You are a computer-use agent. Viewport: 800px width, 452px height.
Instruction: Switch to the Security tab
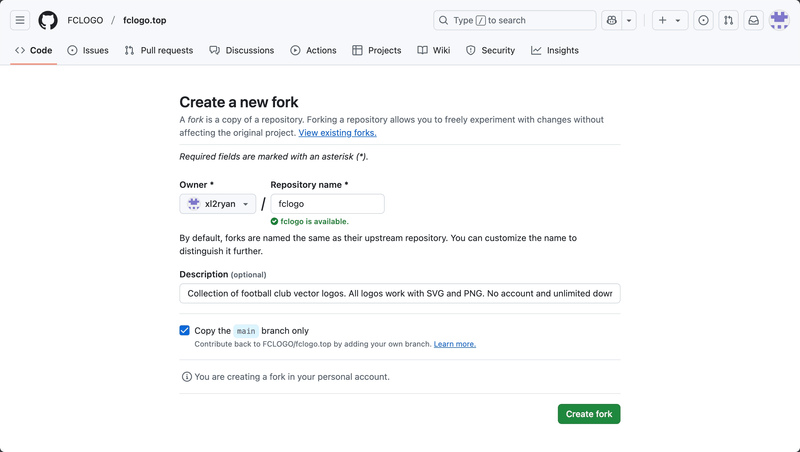tap(490, 51)
